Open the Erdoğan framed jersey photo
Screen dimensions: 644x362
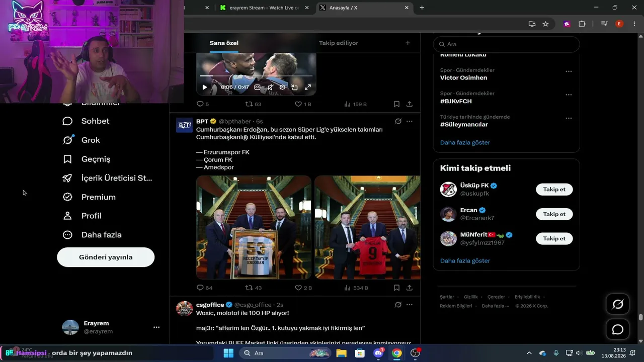click(x=254, y=227)
